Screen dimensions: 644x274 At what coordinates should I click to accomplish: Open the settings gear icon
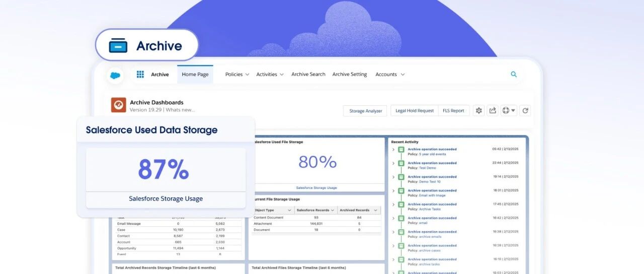(478, 110)
